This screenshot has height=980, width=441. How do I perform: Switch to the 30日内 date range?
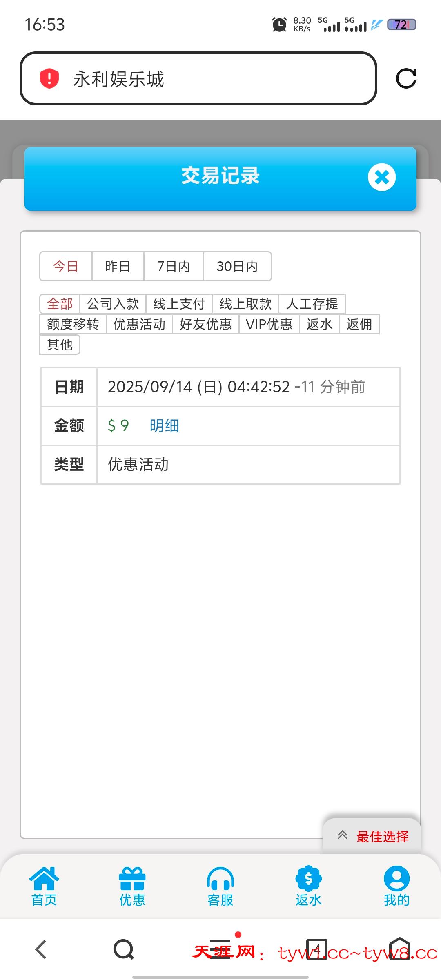point(237,266)
